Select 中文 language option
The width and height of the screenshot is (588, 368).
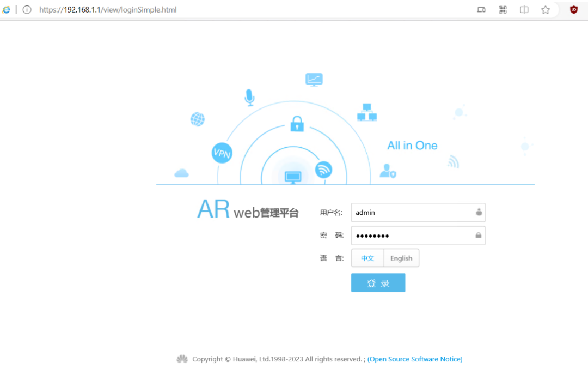coord(367,258)
